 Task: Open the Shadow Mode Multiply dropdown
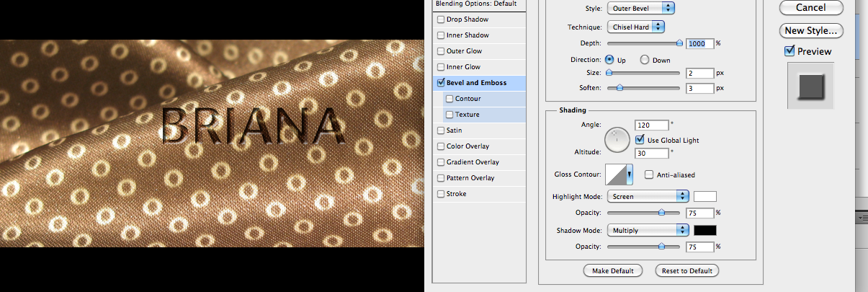point(648,231)
